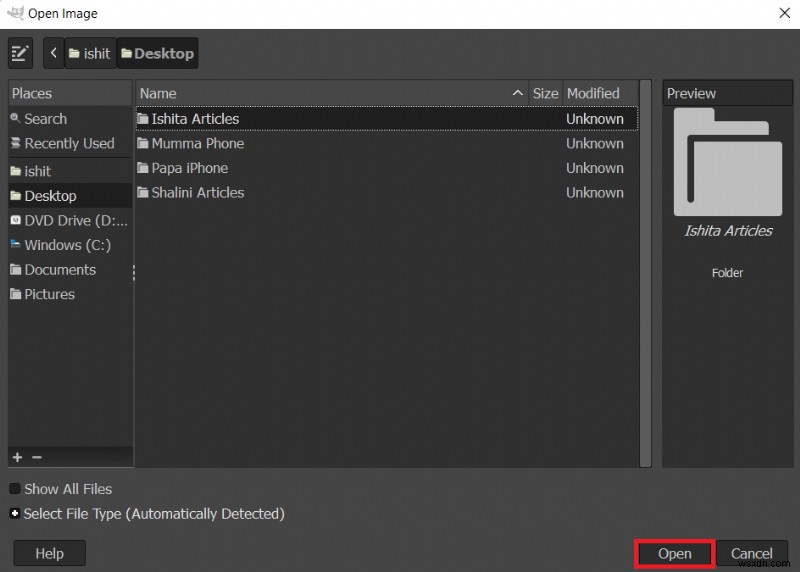
Task: Select Windows (C:) in Places
Action: click(x=70, y=245)
